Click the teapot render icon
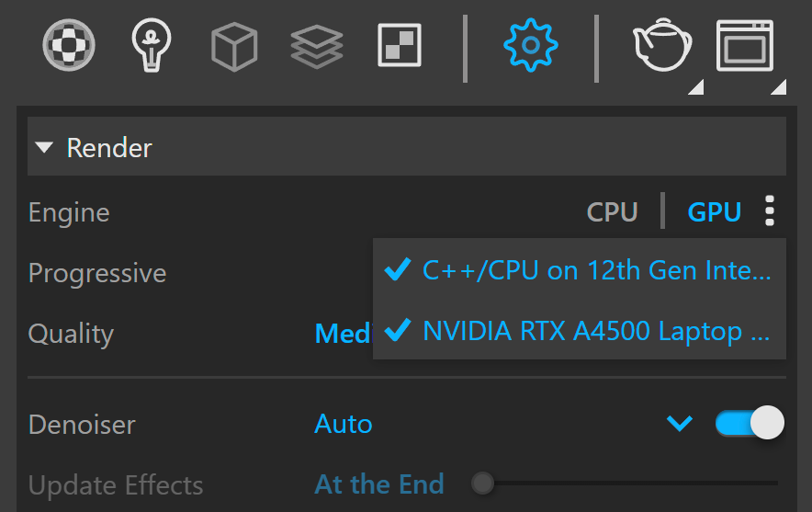 click(x=662, y=45)
